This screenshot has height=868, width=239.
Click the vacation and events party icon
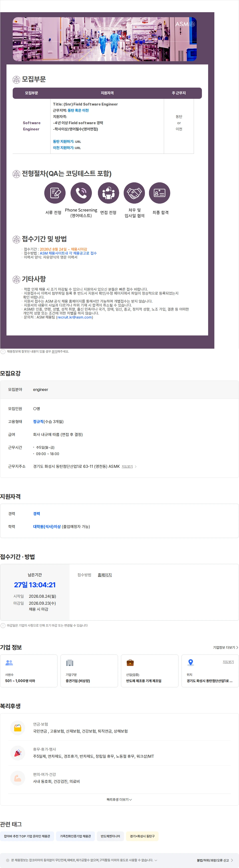pos(18,753)
